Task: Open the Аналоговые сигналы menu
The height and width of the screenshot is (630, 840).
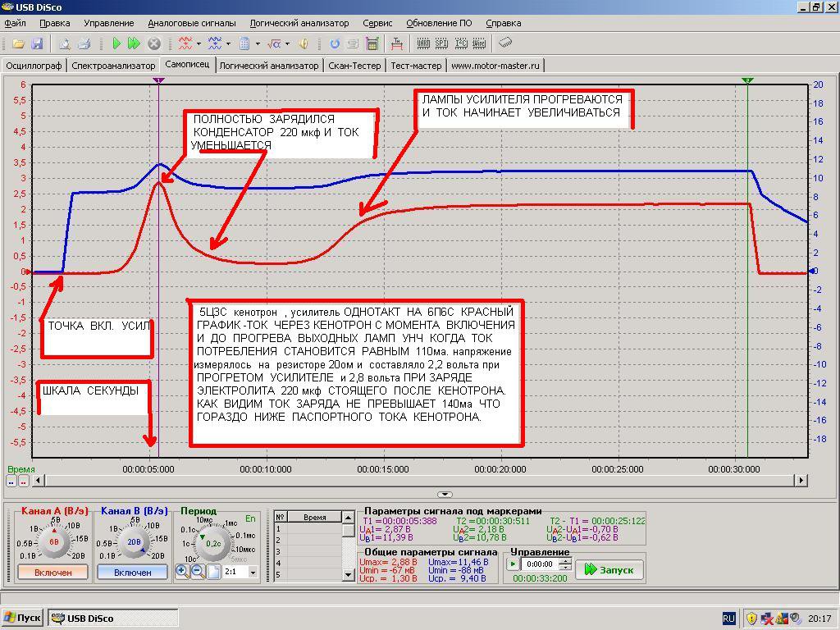Action: pos(192,23)
